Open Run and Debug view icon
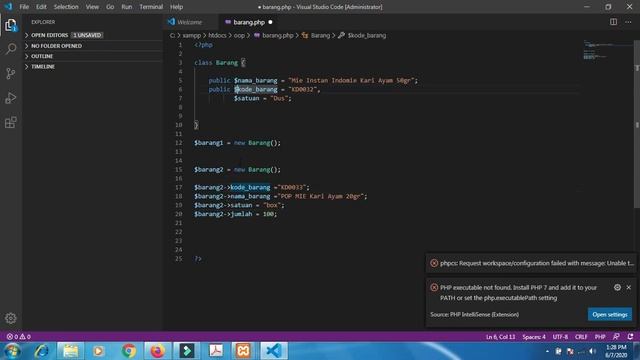Viewport: 640px width, 360px height. click(11, 98)
